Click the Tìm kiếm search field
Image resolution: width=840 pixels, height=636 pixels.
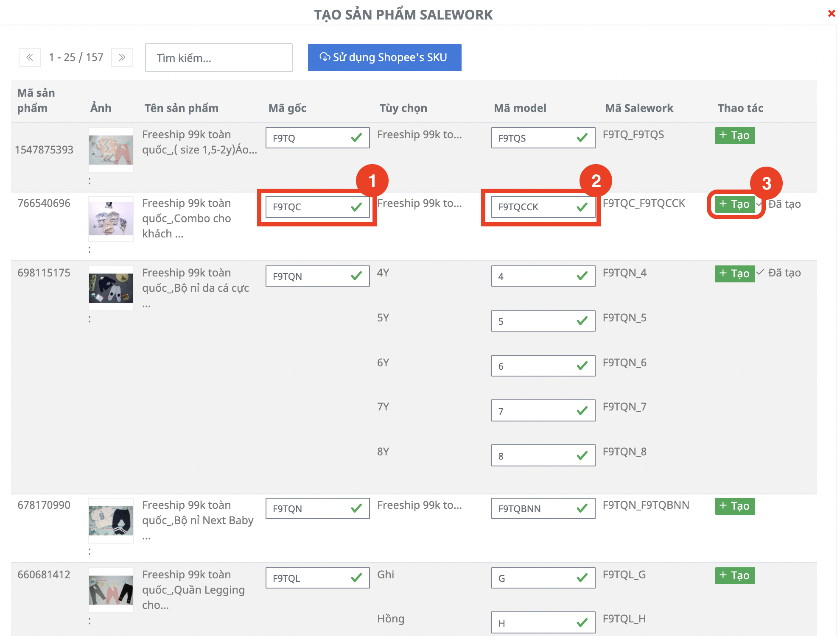[x=218, y=58]
